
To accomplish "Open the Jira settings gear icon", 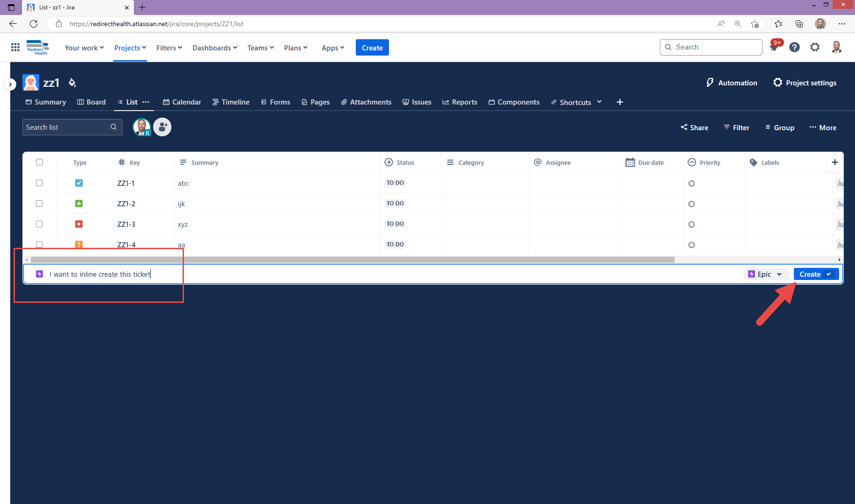I will (815, 47).
